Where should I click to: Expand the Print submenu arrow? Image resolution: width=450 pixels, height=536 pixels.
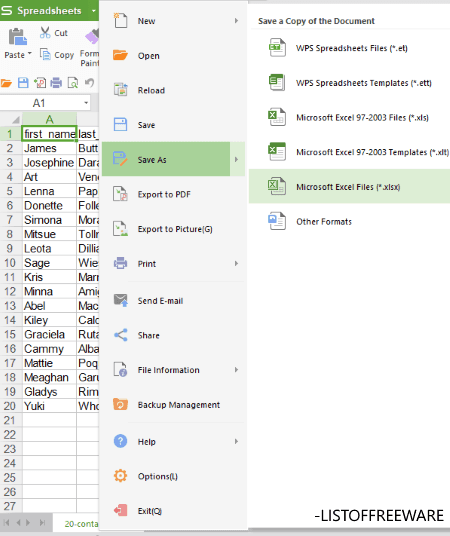[x=236, y=264]
